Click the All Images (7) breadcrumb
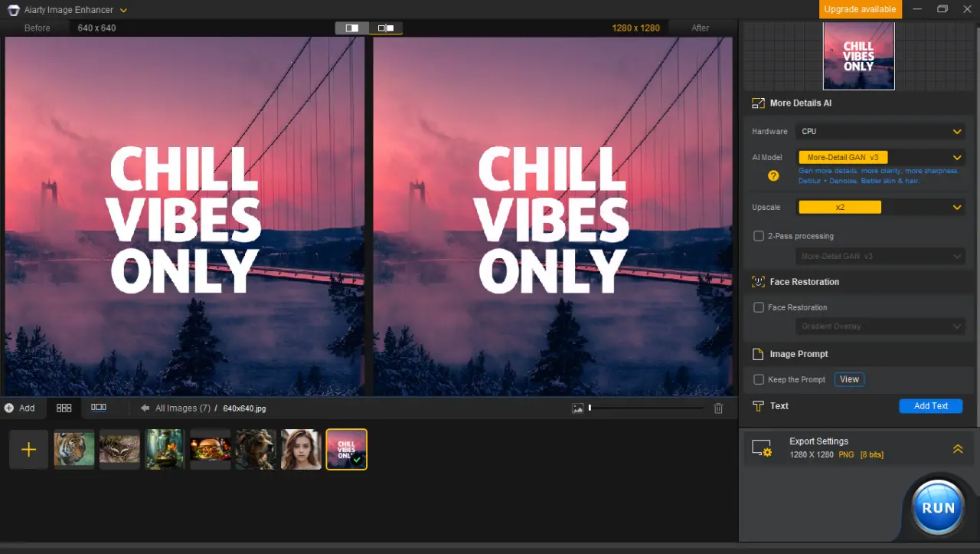980x554 pixels. (183, 408)
